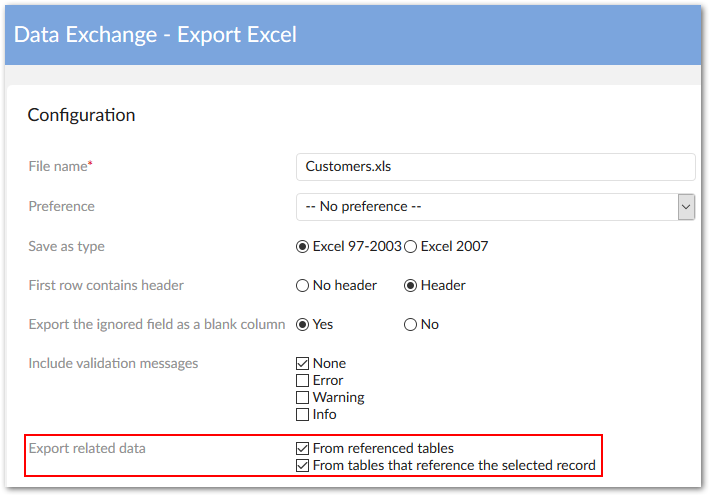The image size is (710, 496).
Task: Click the Export related data label
Action: point(87,449)
